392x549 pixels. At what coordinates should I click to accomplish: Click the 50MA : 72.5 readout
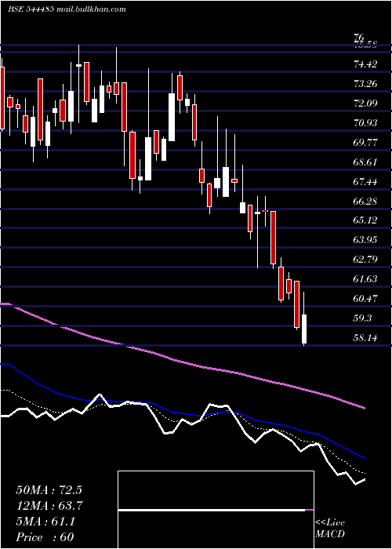click(x=49, y=490)
